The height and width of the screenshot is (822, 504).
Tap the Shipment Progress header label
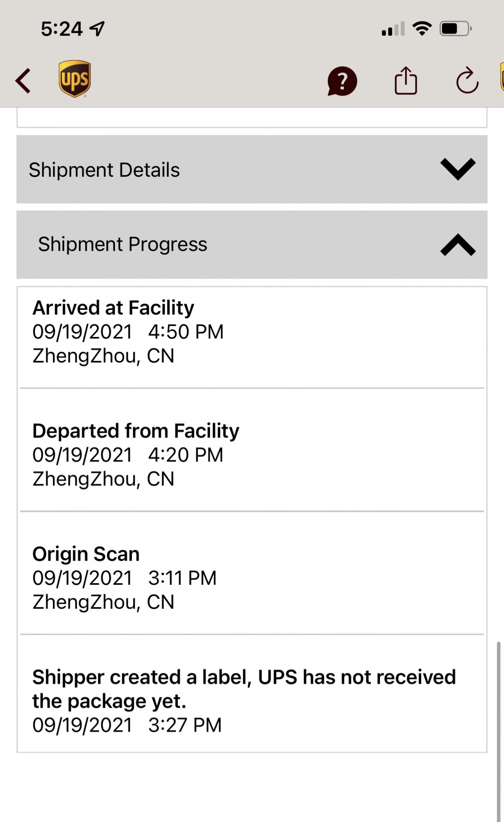[x=123, y=244]
